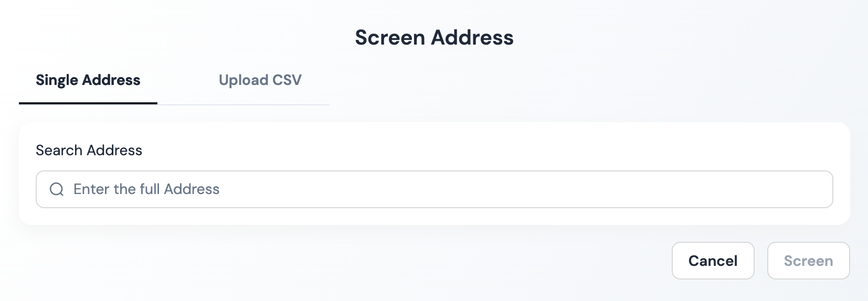The image size is (868, 301).
Task: Select the Single Address tab
Action: (88, 80)
